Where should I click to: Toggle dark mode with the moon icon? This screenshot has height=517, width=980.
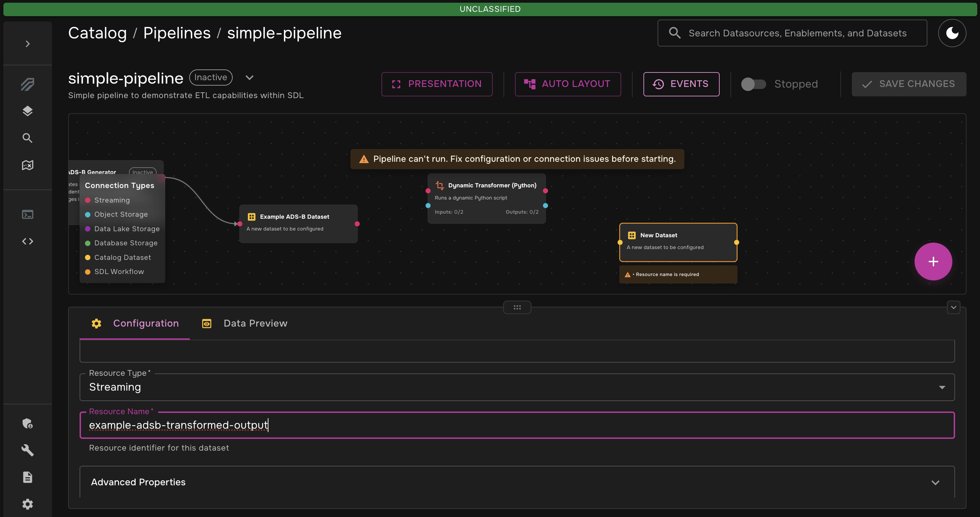tap(952, 33)
